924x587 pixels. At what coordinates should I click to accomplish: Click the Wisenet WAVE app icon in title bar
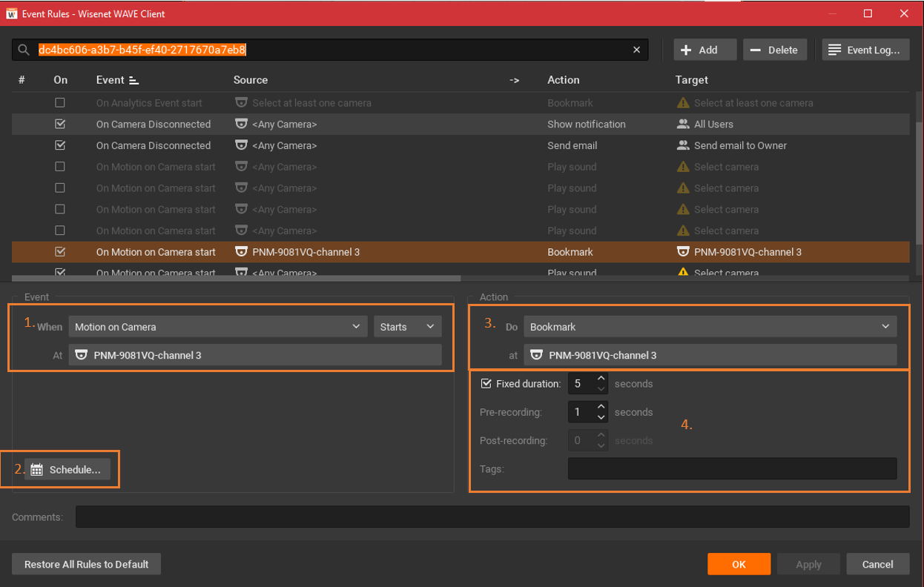click(11, 13)
